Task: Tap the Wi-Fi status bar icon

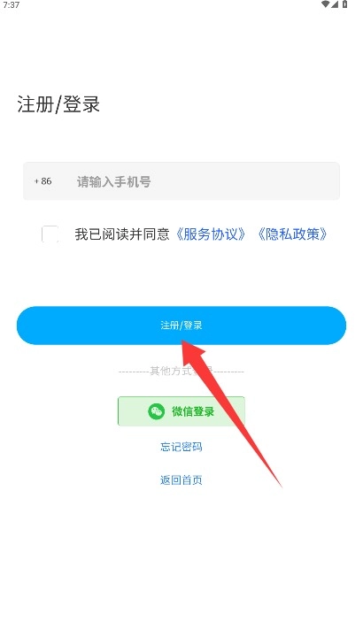Action: coord(325,4)
